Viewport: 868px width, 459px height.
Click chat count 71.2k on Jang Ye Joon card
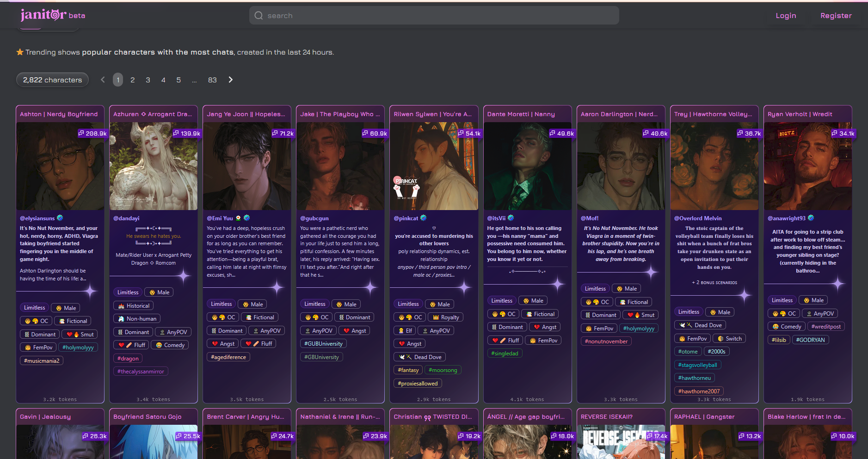click(283, 133)
